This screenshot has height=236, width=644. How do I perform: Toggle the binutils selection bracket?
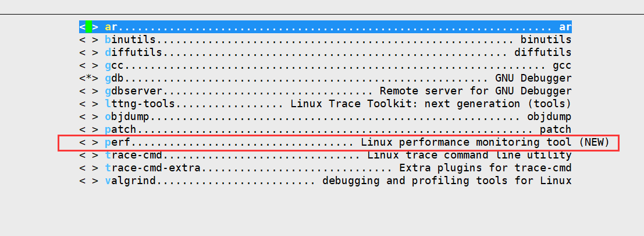coord(88,40)
